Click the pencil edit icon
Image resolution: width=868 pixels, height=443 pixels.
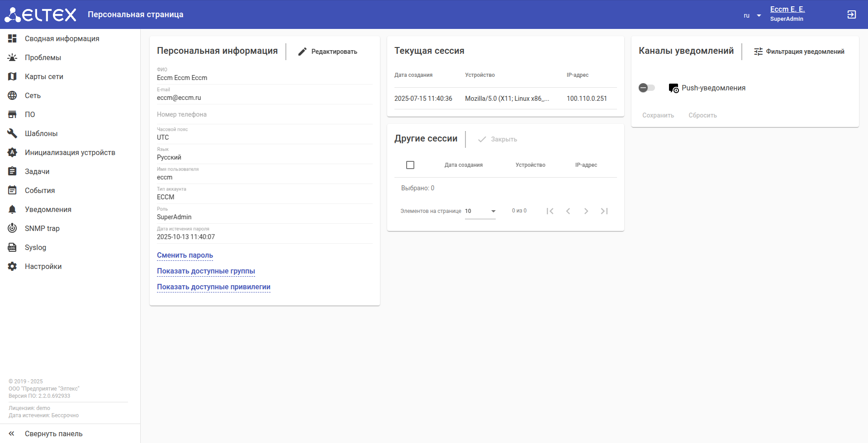[x=303, y=52]
